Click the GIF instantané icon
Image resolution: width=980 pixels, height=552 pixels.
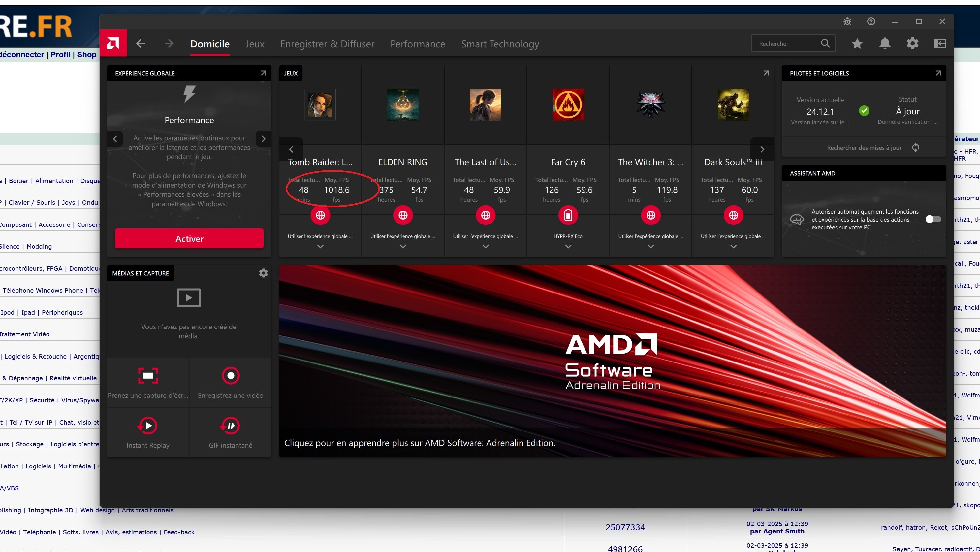(231, 425)
